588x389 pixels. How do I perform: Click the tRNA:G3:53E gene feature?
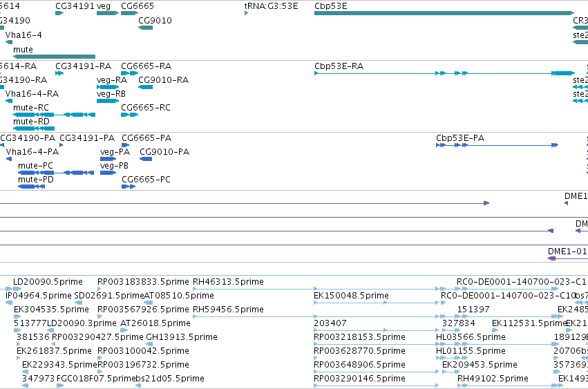[x=247, y=13]
